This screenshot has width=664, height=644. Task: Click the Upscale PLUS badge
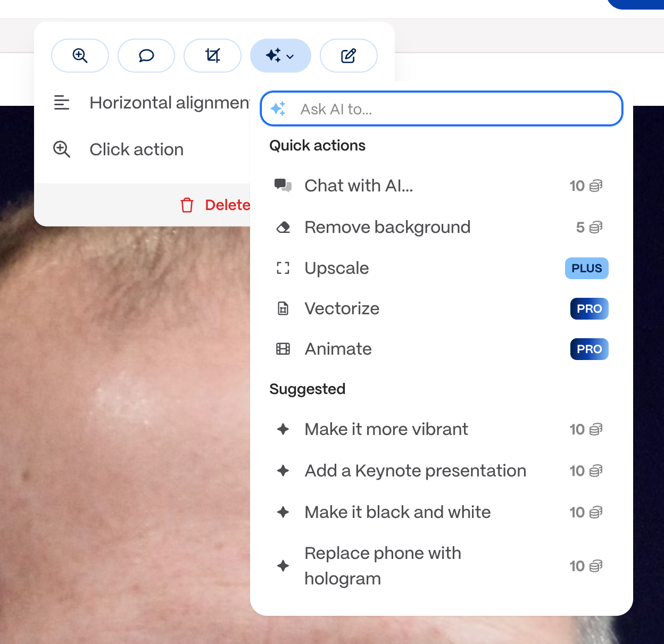[x=586, y=268]
